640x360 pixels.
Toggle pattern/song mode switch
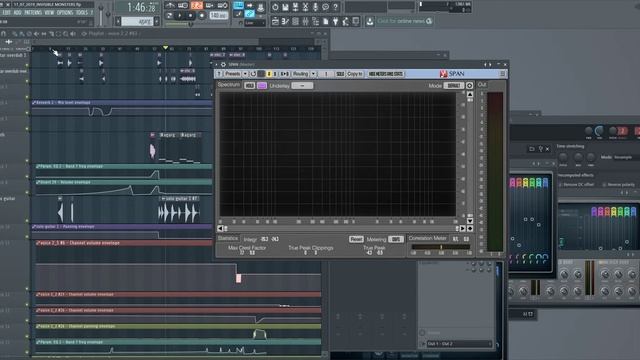[169, 16]
